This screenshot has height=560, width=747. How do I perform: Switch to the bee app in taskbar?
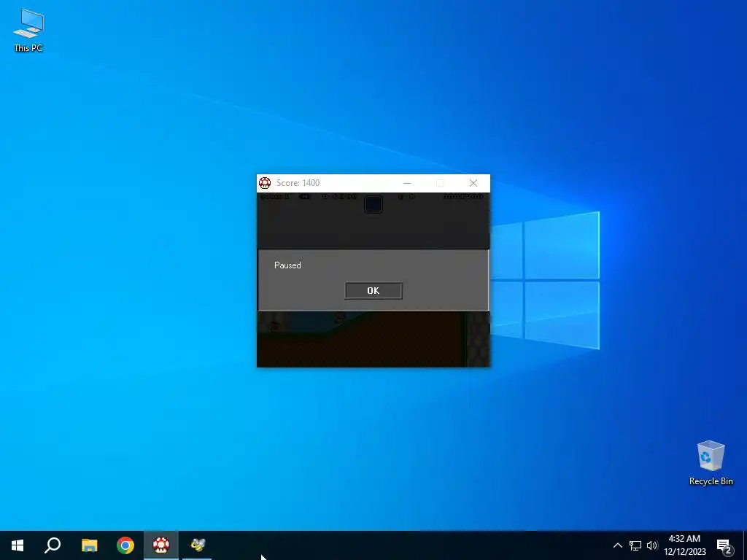coord(197,545)
